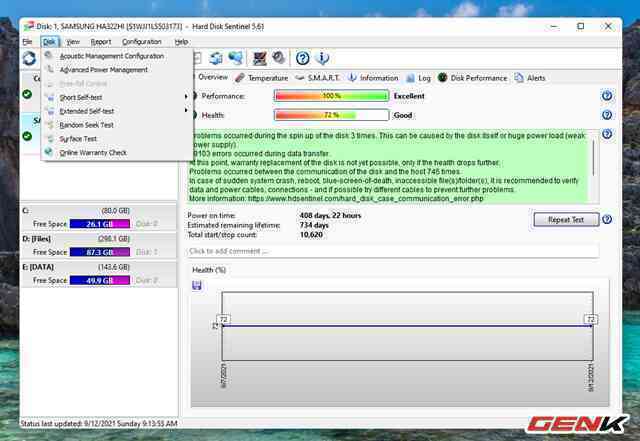The height and width of the screenshot is (441, 640).
Task: Switch to the Alerts tab
Action: [530, 78]
